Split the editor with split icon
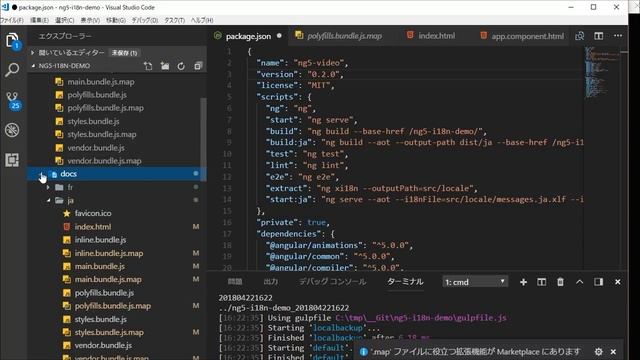This screenshot has height=360, width=640. (599, 36)
